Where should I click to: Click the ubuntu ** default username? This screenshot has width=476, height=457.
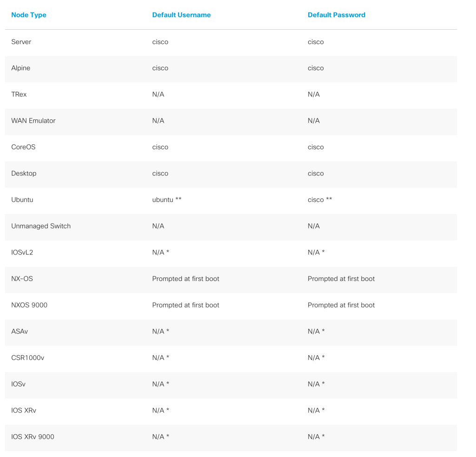[x=166, y=200]
